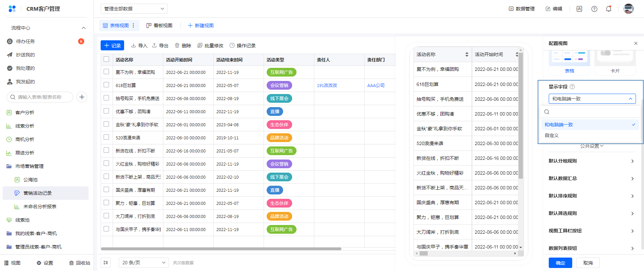Click the blue 确定 button
The image size is (644, 271).
[x=560, y=263]
